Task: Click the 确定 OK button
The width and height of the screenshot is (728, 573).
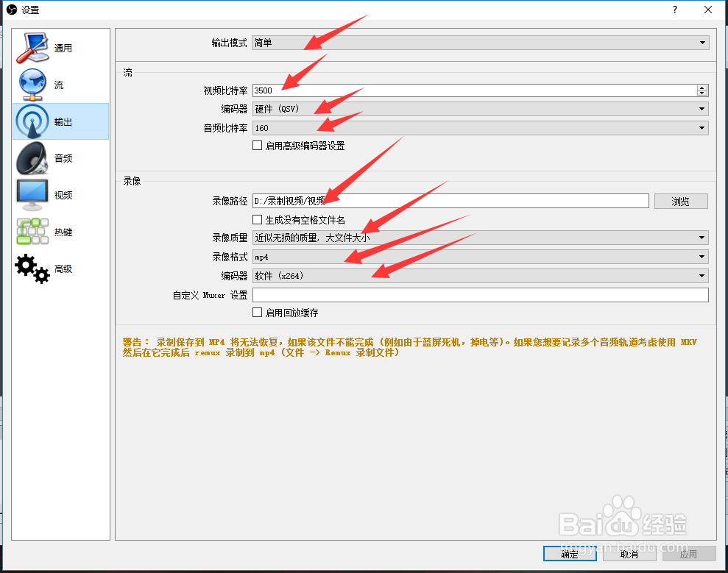Action: pyautogui.click(x=570, y=554)
